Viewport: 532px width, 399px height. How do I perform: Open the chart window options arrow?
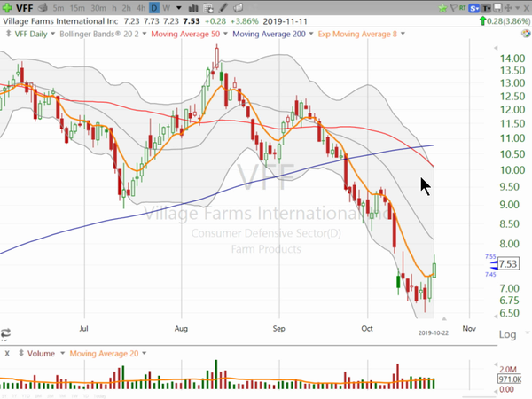point(518,8)
